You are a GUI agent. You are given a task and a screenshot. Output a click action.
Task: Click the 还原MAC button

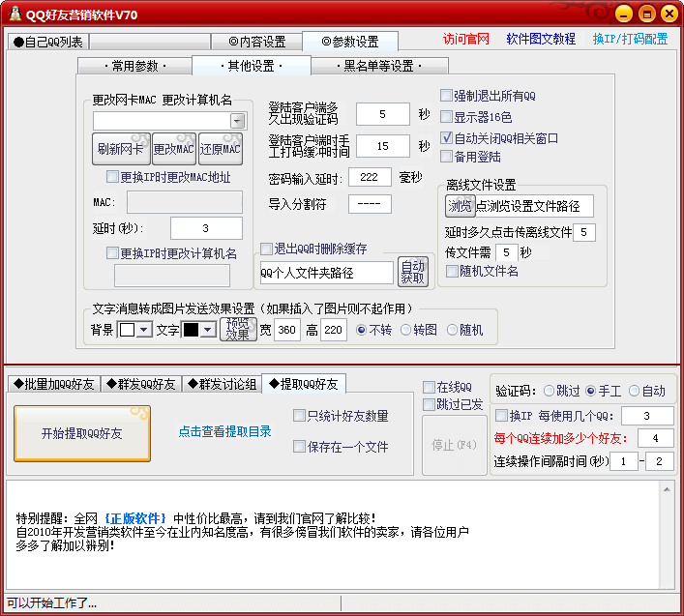[x=221, y=149]
